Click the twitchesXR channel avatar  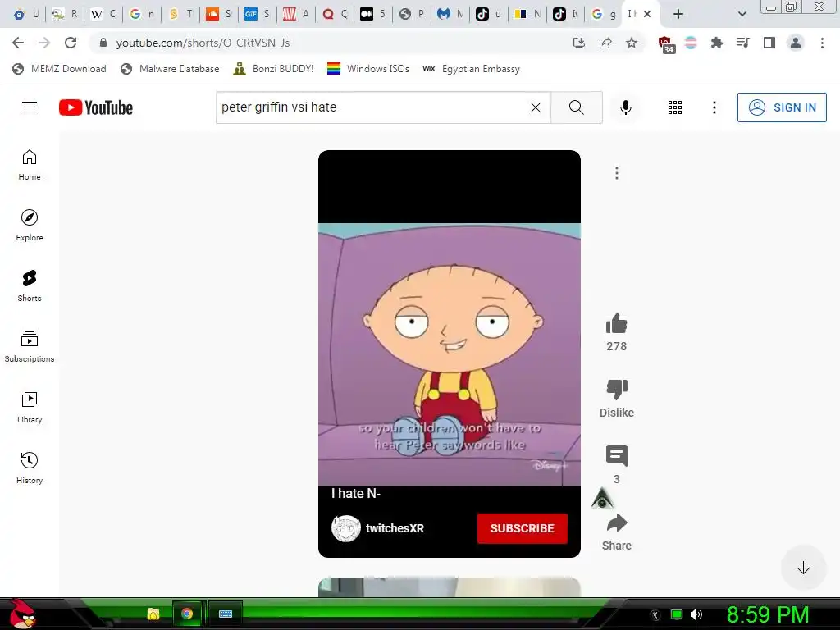tap(346, 528)
